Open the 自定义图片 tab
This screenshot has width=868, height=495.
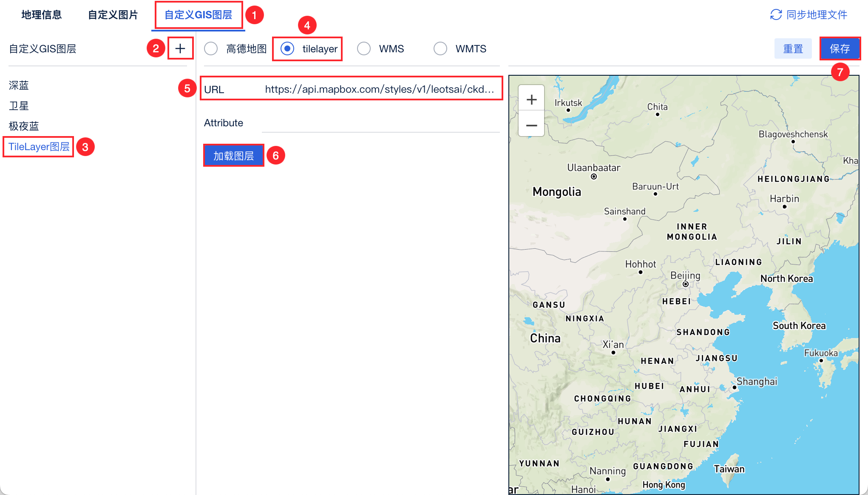pos(113,14)
